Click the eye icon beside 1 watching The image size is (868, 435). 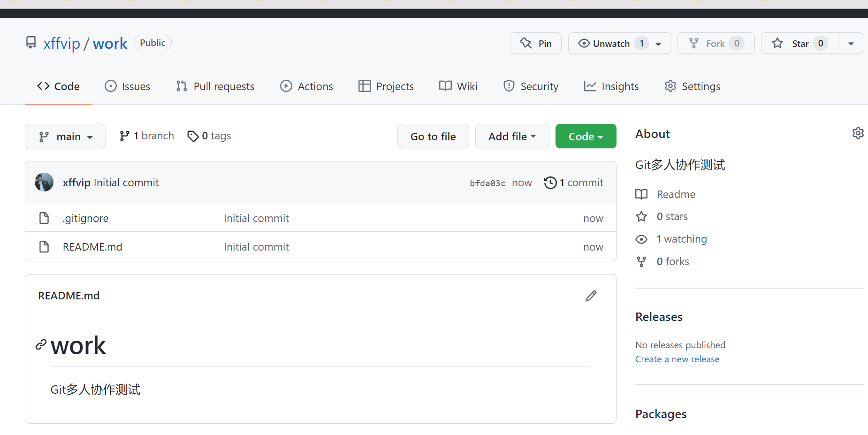click(641, 239)
